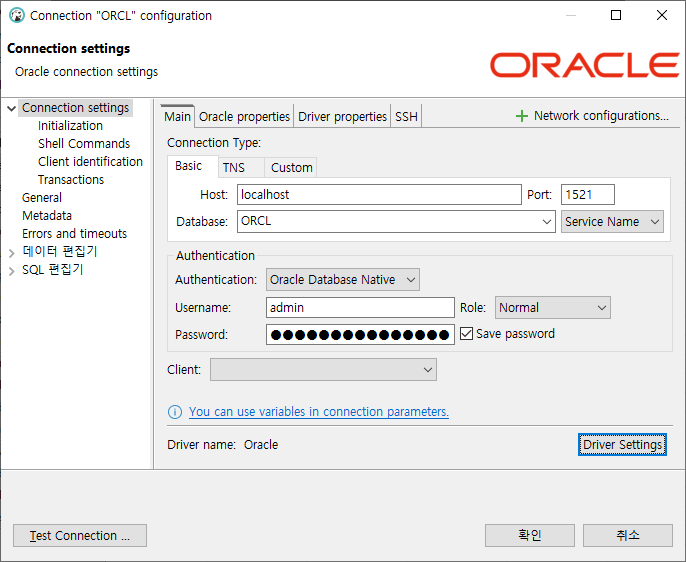The width and height of the screenshot is (686, 562).
Task: Select SQL 편집기 in the tree
Action: [x=52, y=270]
